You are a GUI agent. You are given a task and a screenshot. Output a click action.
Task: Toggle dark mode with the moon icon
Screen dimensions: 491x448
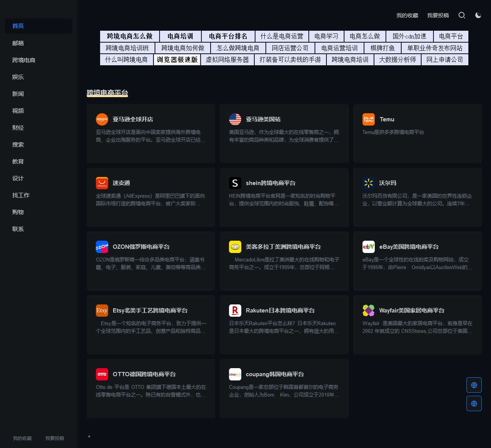coord(478,15)
